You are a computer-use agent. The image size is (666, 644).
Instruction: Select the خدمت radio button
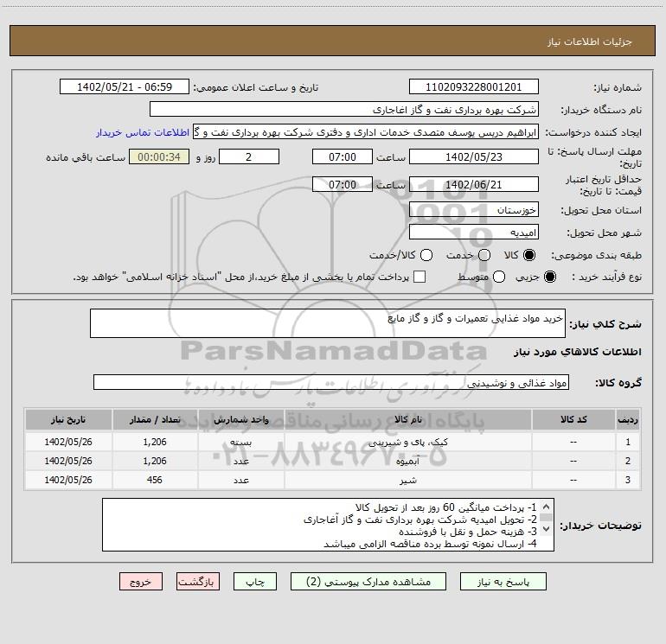484,255
